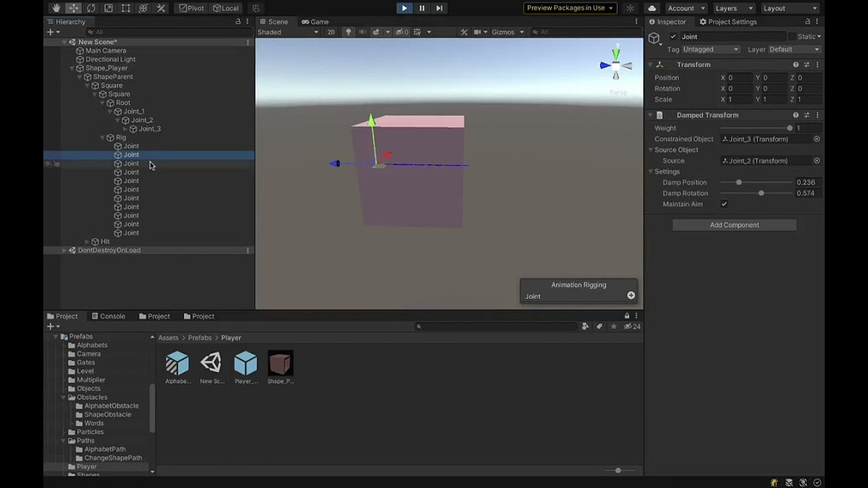Screen dimensions: 868x488
Task: Click the scene audio toggle icon
Action: [362, 31]
